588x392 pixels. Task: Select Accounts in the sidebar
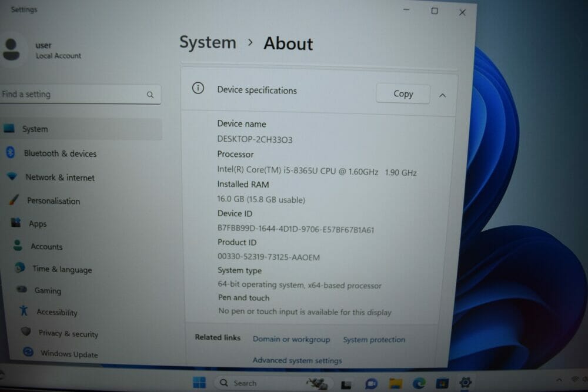[x=46, y=247]
